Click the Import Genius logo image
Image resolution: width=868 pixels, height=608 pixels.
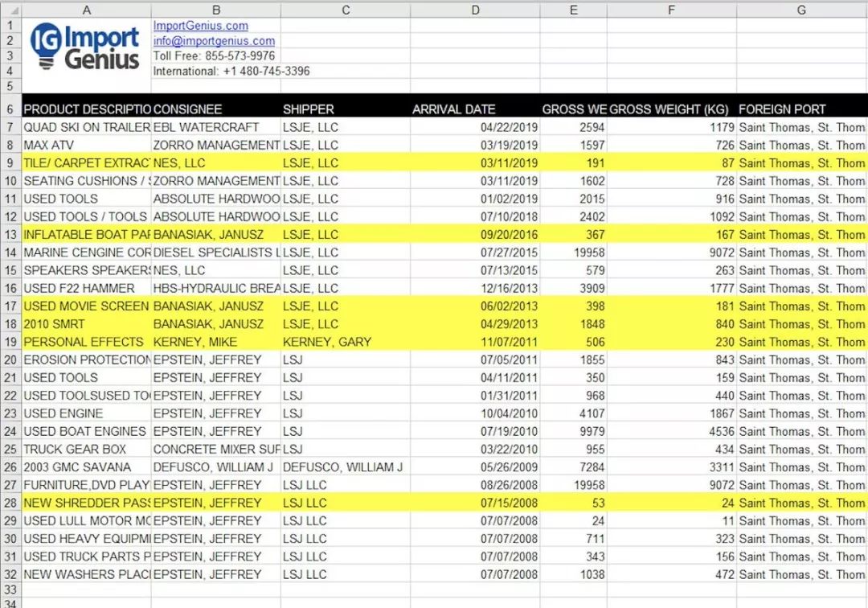85,47
